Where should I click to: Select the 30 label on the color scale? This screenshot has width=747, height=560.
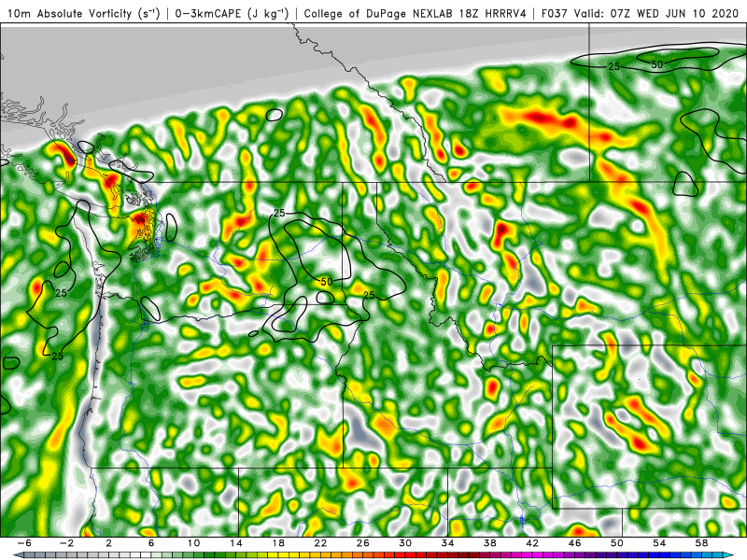tap(405, 543)
